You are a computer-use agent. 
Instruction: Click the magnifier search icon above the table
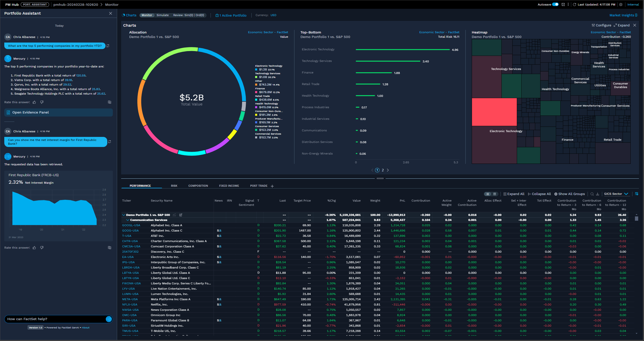(592, 194)
